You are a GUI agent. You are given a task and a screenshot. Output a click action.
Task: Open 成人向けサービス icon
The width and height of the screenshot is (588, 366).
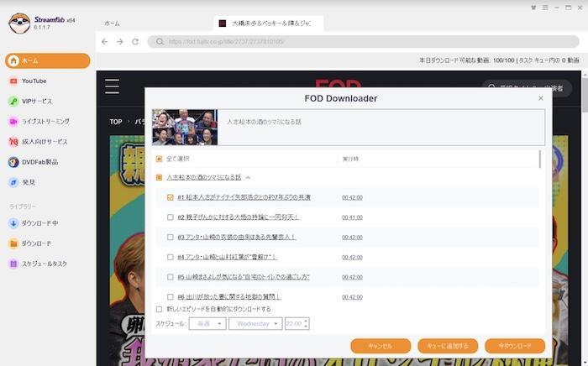[x=13, y=142]
